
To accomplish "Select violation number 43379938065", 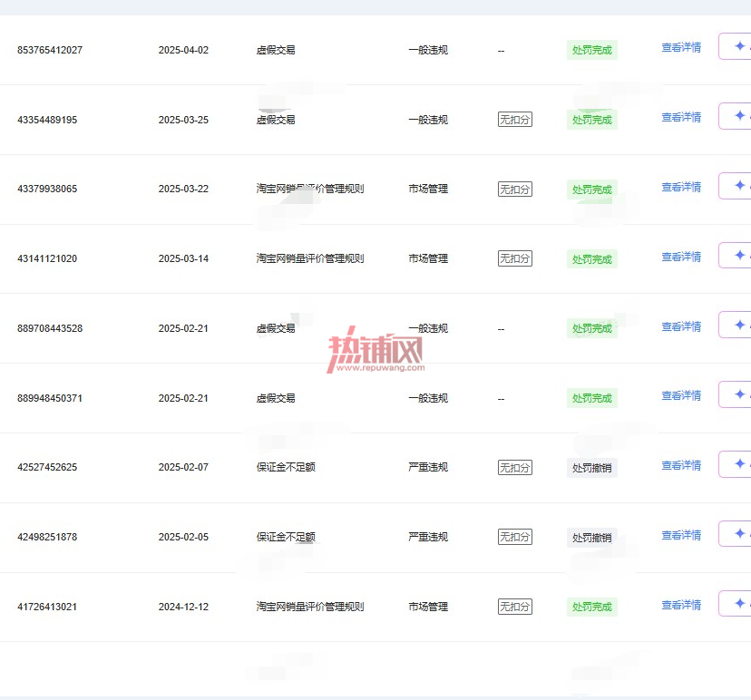I will 47,189.
